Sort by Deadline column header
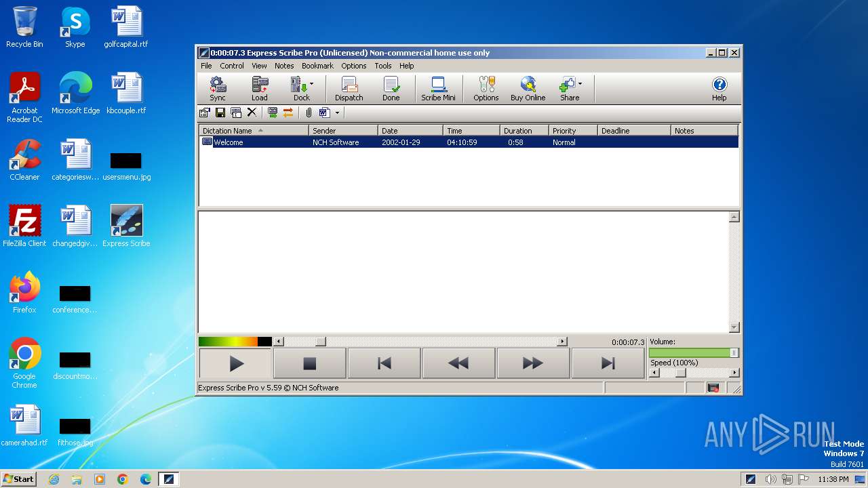The height and width of the screenshot is (488, 868). (634, 131)
